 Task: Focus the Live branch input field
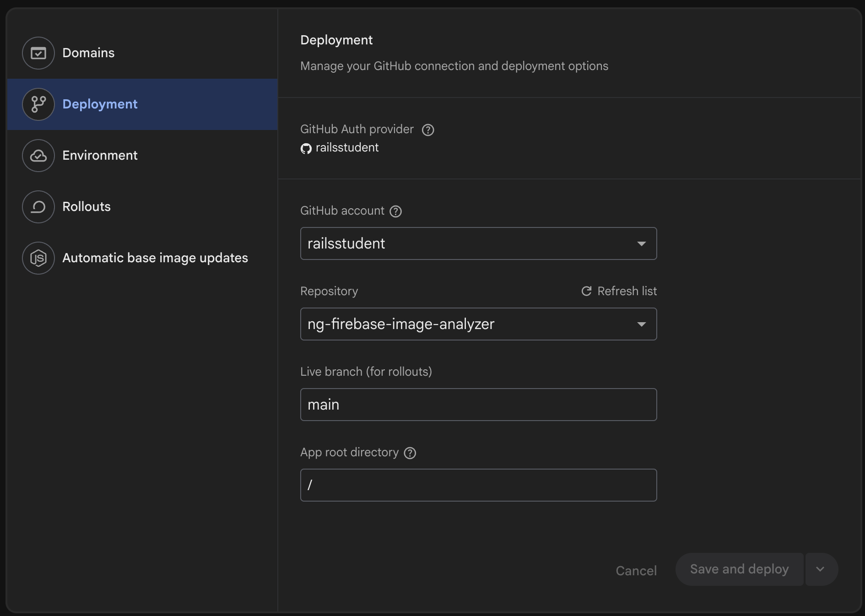478,405
